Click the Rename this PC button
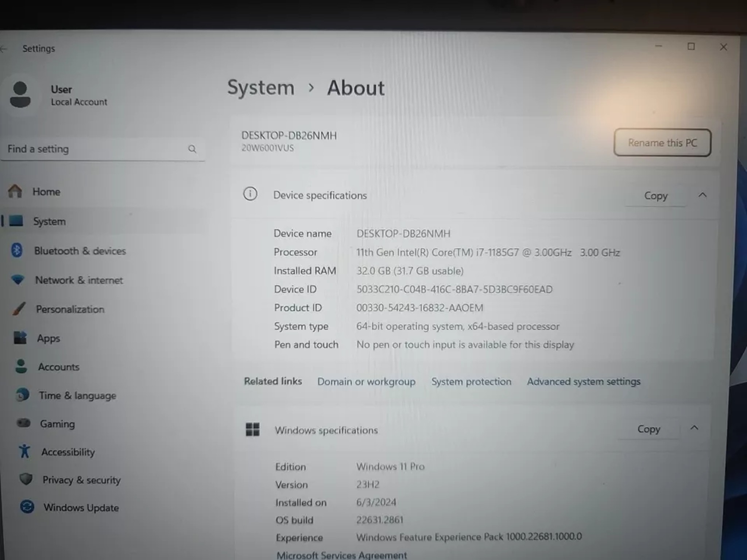Screen dimensions: 747x560 [x=662, y=143]
